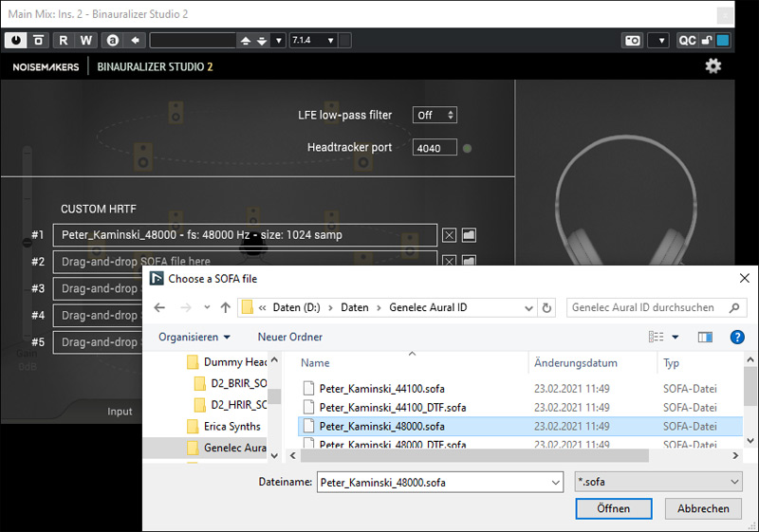The height and width of the screenshot is (532, 759).
Task: Browse folder icon for HRTF slot #1
Action: [x=469, y=235]
